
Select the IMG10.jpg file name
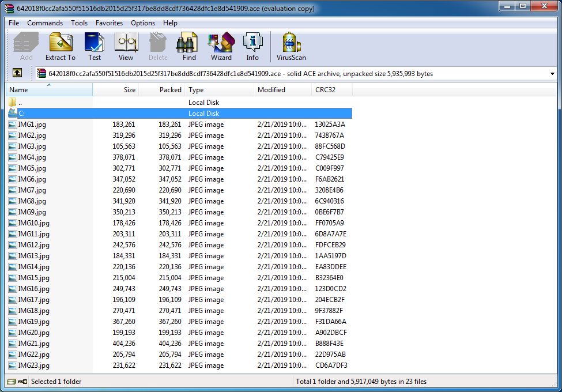click(33, 223)
